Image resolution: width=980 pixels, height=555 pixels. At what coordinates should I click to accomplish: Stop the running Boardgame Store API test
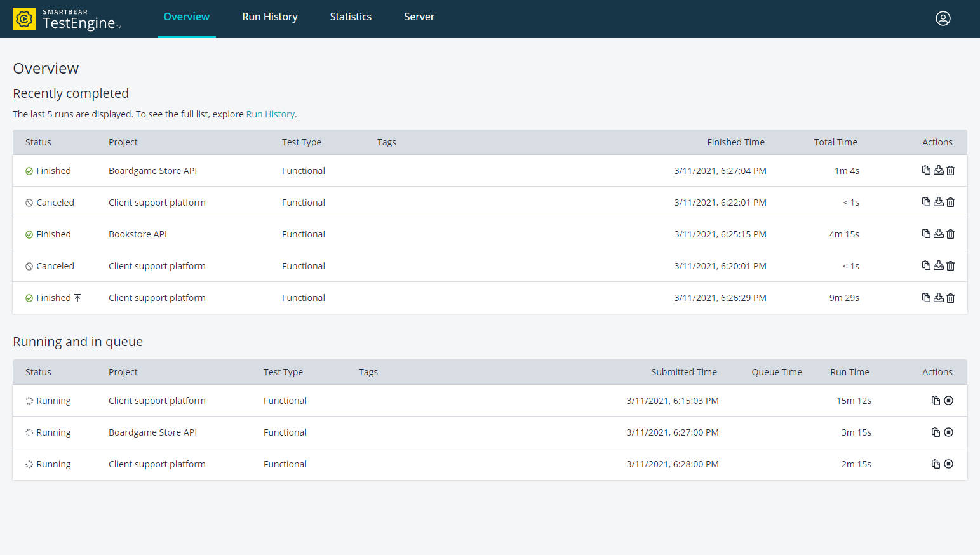click(949, 432)
